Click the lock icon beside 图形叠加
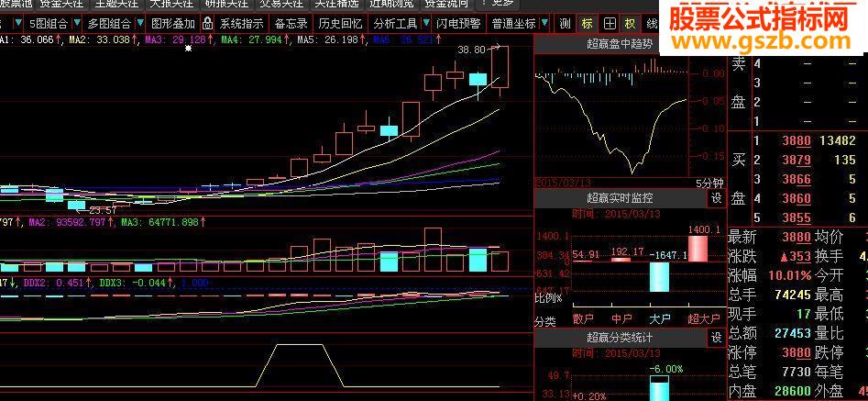The image size is (868, 401). pyautogui.click(x=207, y=23)
